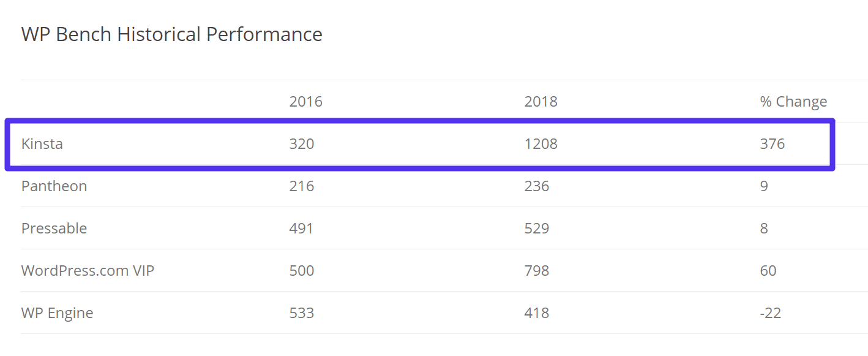Select WordPress.com VIP's 2018 value 798
Screen dimensions: 868x356
536,271
